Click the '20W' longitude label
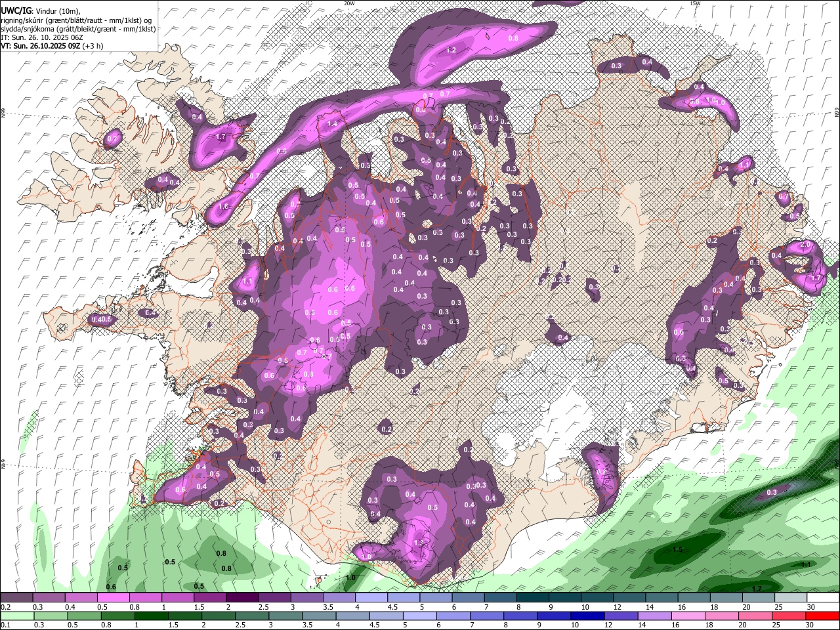Viewport: 840px width, 630px height. pyautogui.click(x=349, y=3)
